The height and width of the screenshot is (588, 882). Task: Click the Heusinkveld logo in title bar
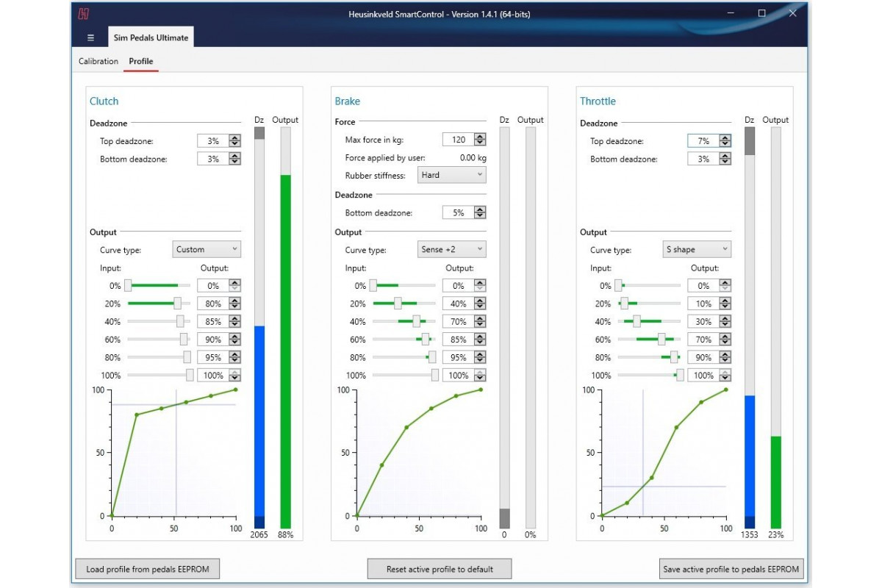pyautogui.click(x=84, y=13)
